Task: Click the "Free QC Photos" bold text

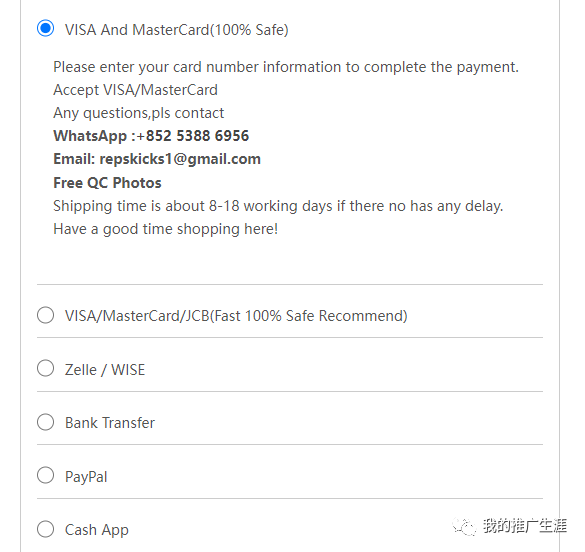Action: pyautogui.click(x=107, y=183)
